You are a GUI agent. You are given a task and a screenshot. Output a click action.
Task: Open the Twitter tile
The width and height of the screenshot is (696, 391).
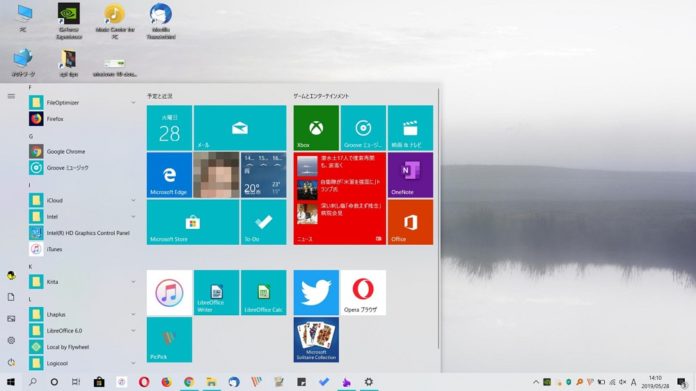coord(316,293)
